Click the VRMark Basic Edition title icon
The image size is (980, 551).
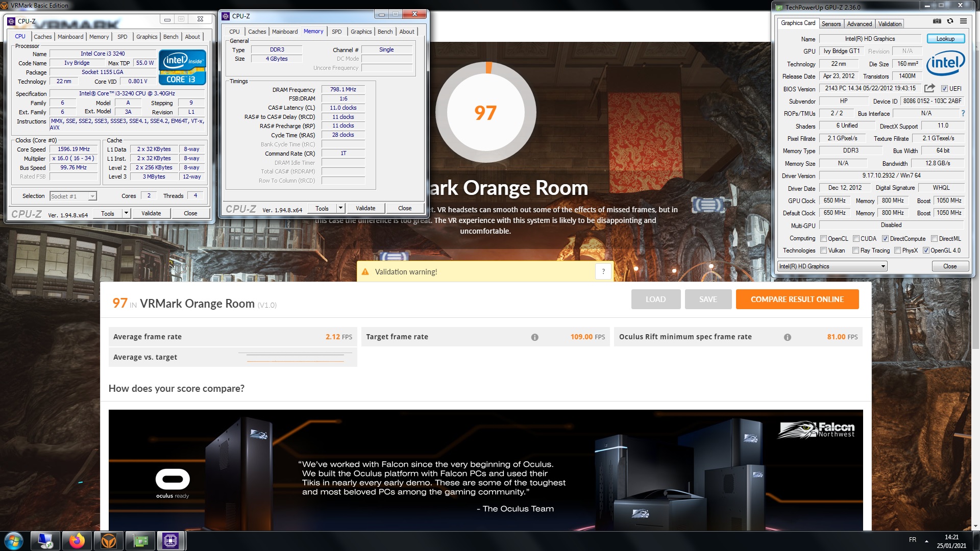tap(5, 6)
